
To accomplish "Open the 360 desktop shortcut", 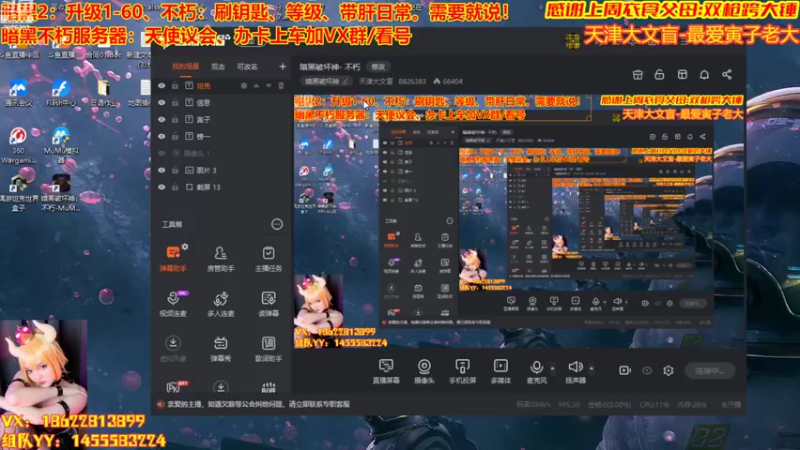I will click(18, 144).
